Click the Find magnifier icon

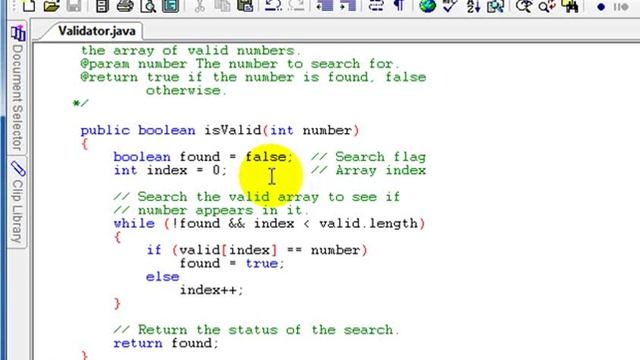coord(524,6)
